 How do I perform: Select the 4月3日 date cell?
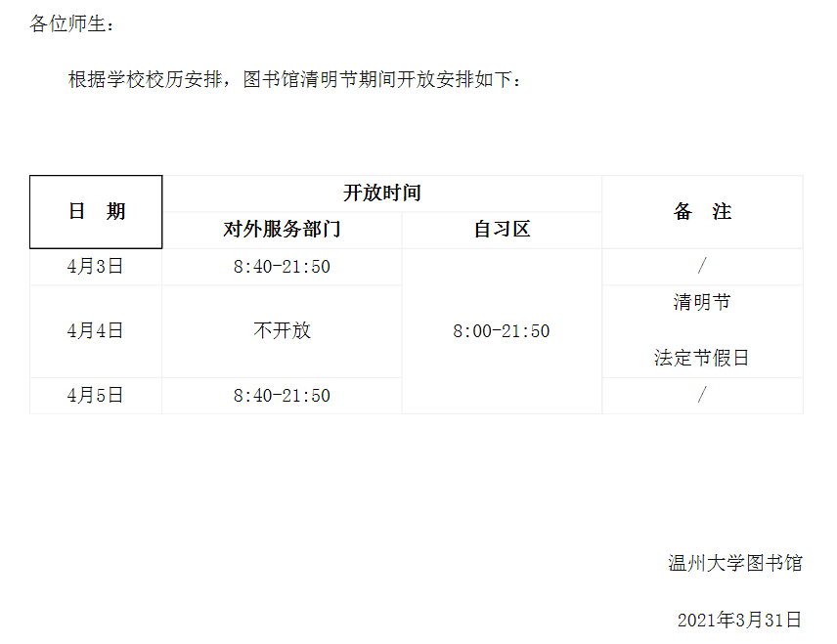coord(96,266)
